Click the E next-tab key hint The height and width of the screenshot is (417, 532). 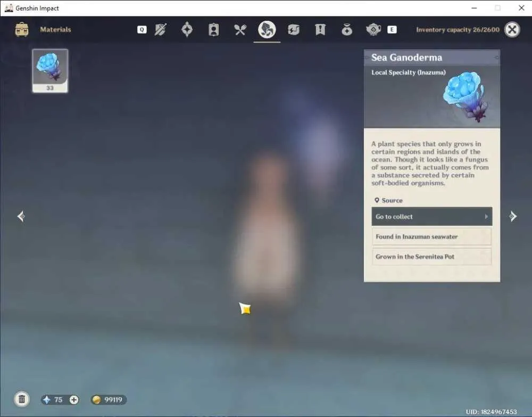click(392, 29)
